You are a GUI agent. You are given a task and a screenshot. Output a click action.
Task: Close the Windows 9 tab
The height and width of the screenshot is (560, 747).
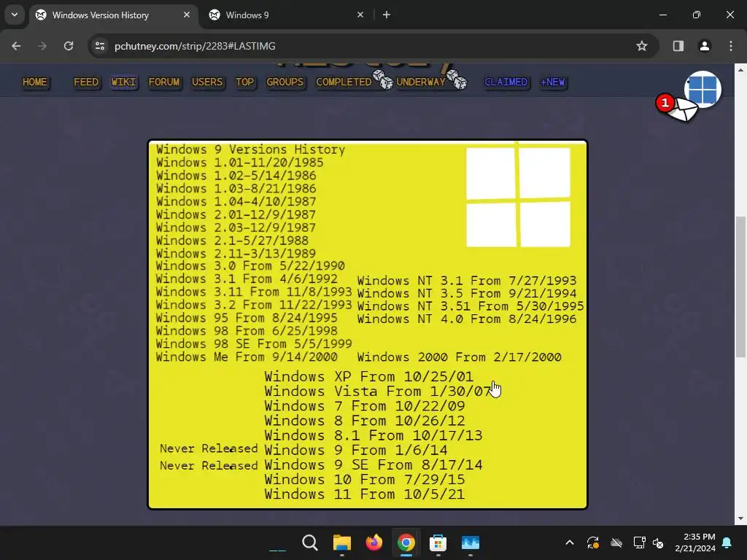pyautogui.click(x=360, y=15)
